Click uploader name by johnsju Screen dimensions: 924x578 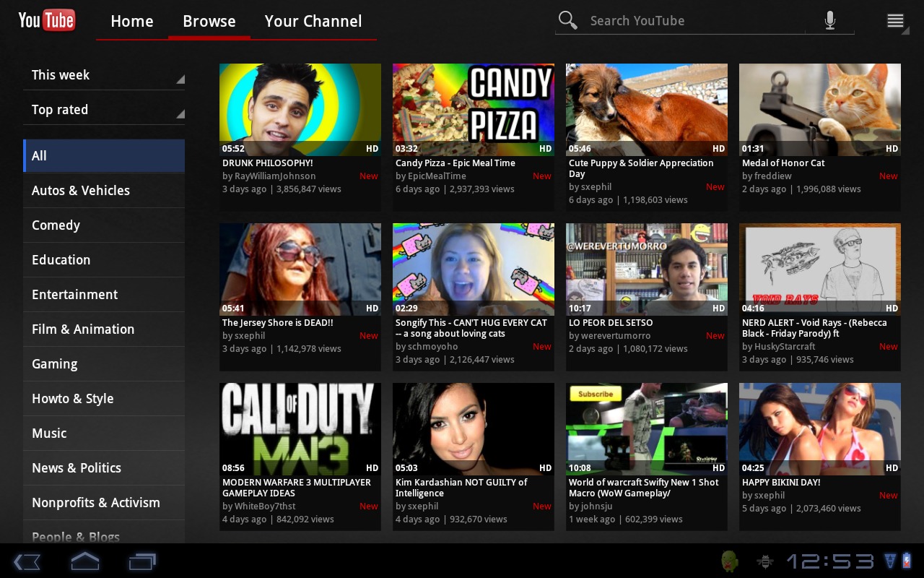590,506
